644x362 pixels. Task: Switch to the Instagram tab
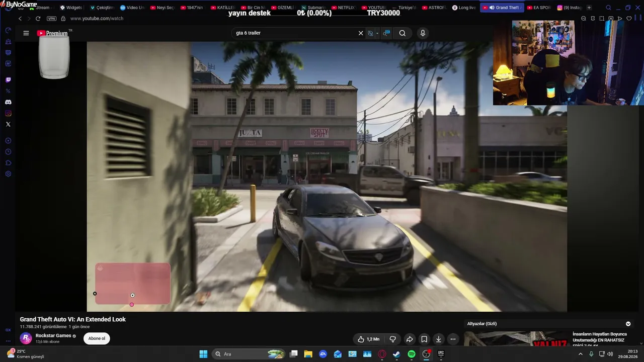(x=569, y=8)
